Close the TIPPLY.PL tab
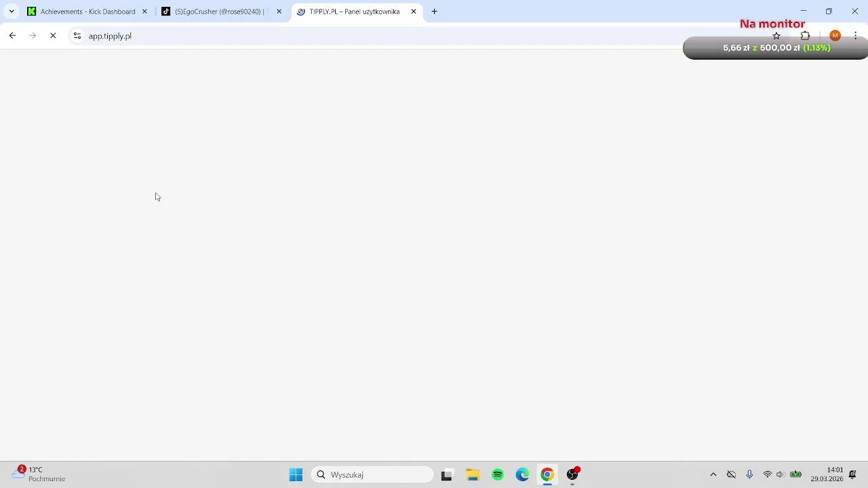 click(x=414, y=12)
